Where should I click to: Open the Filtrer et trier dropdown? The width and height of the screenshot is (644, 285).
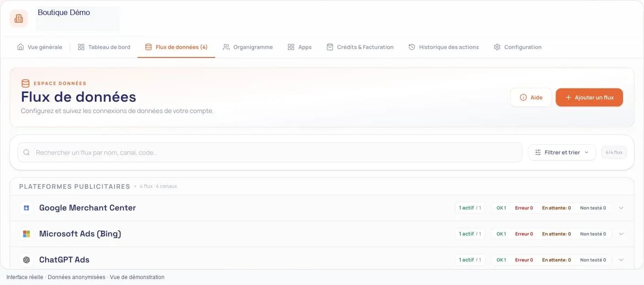point(562,152)
